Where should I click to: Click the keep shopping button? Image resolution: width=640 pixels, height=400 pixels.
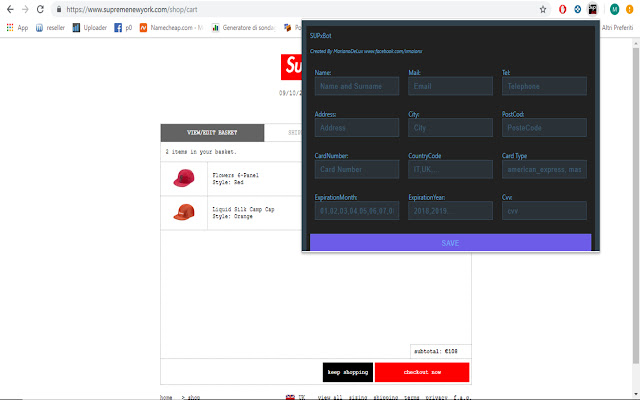point(348,372)
